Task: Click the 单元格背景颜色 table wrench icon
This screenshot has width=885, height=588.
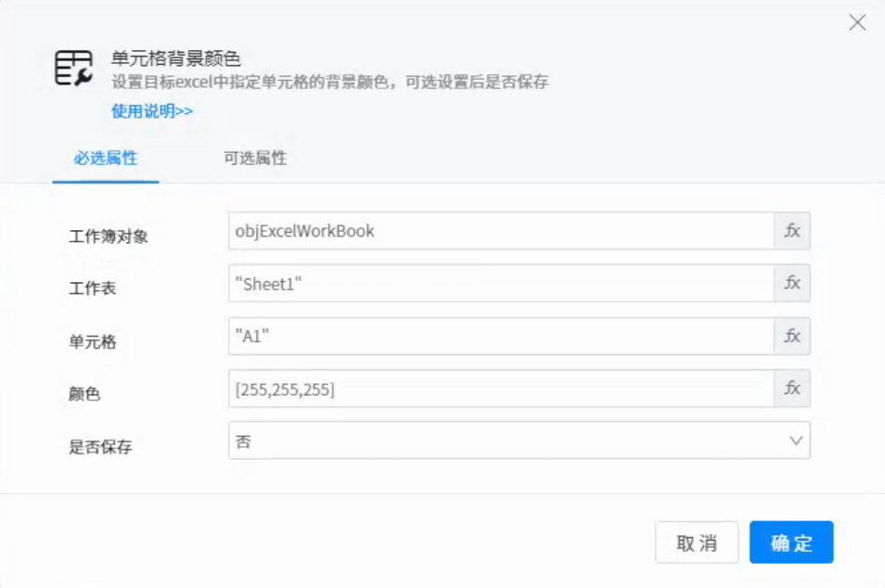Action: (74, 69)
